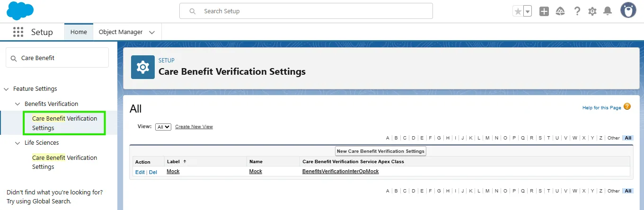Open the View dropdown set to All
This screenshot has width=644, height=210.
click(x=163, y=127)
